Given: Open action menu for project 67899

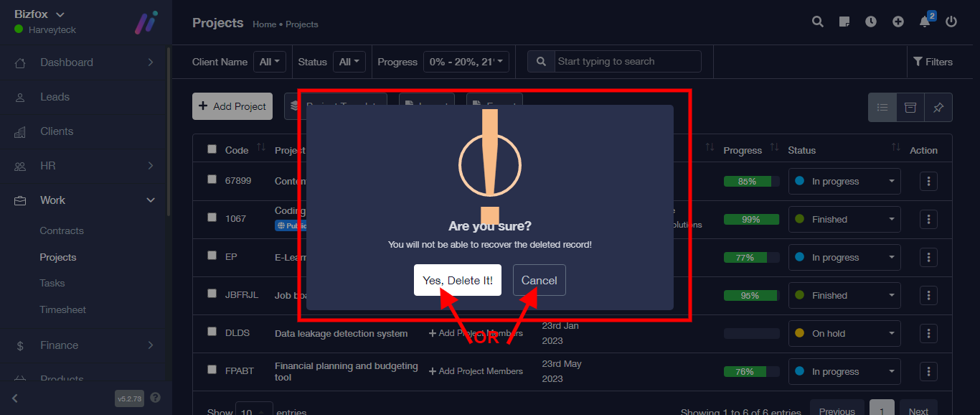Looking at the screenshot, I should click(x=928, y=181).
